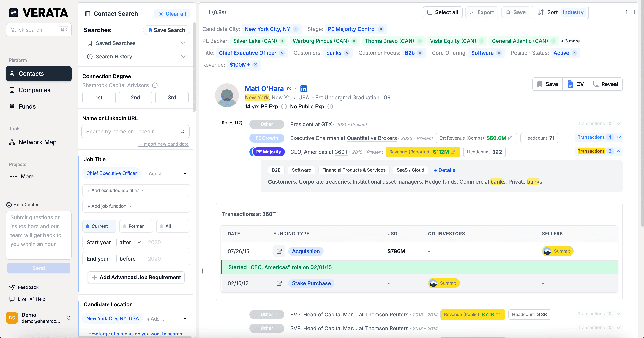
Task: Open Matt O'Hara's LinkedIn profile
Action: click(x=303, y=88)
